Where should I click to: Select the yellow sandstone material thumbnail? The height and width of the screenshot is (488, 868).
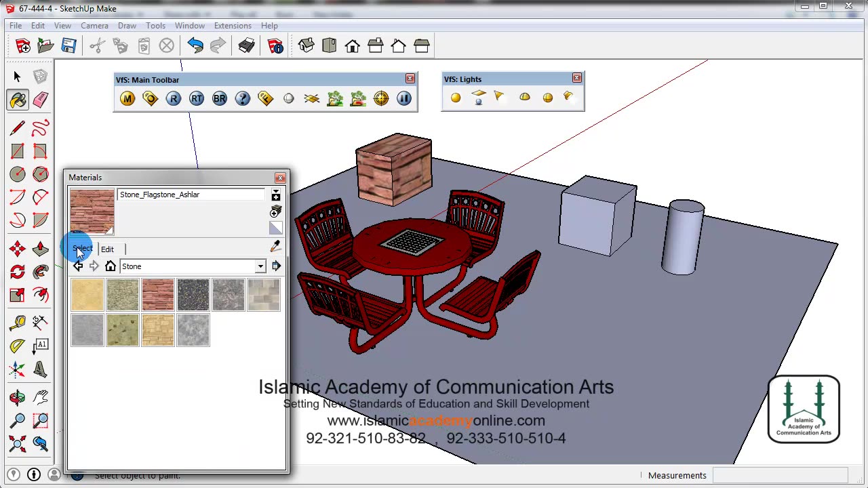[87, 295]
